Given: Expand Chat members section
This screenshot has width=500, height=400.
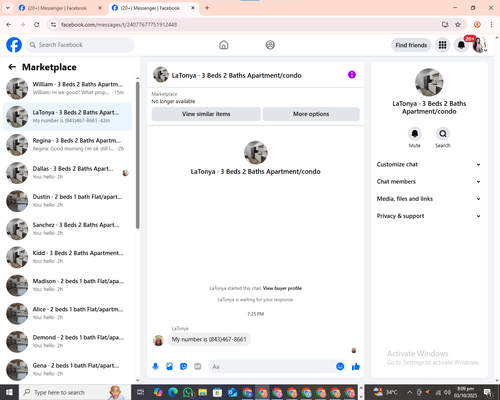Looking at the screenshot, I should (429, 182).
